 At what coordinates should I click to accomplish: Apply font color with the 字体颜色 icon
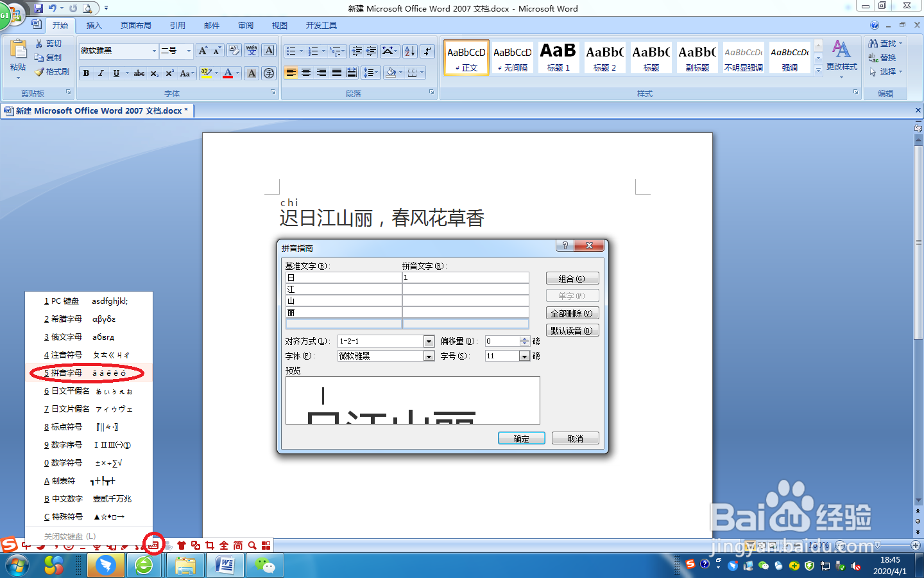[x=227, y=73]
